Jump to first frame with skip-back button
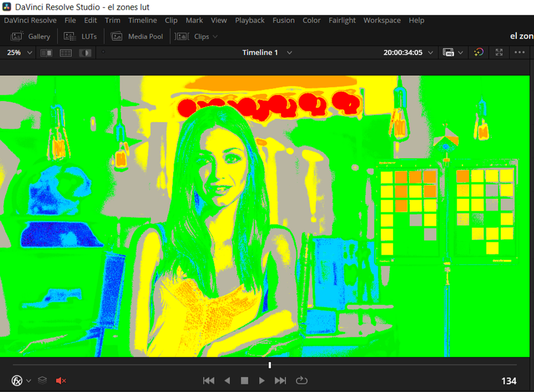This screenshot has width=534, height=392. pos(209,380)
